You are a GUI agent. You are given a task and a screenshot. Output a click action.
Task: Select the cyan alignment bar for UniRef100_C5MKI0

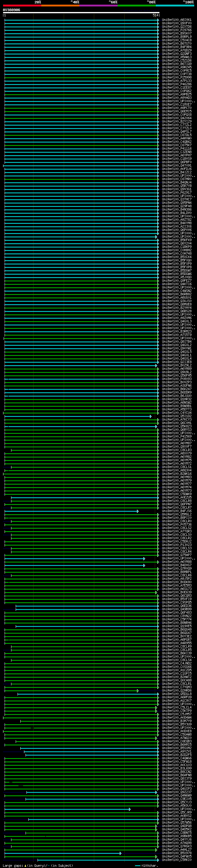98,860
